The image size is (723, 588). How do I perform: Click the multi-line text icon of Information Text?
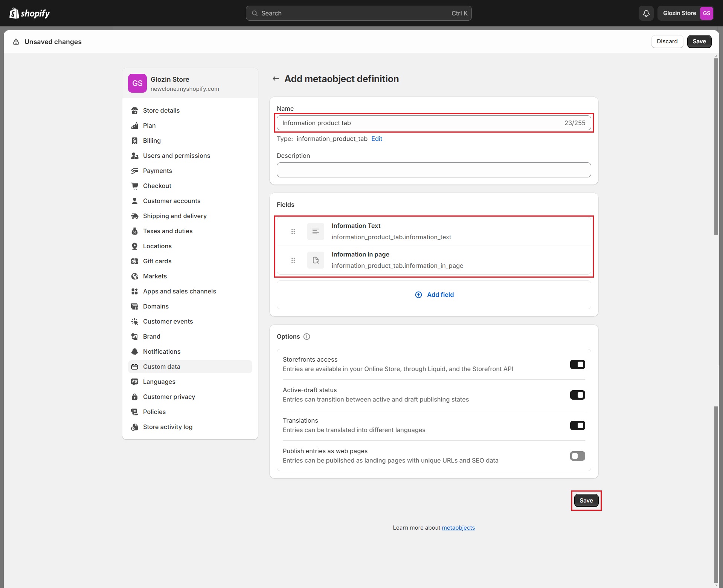(x=316, y=232)
